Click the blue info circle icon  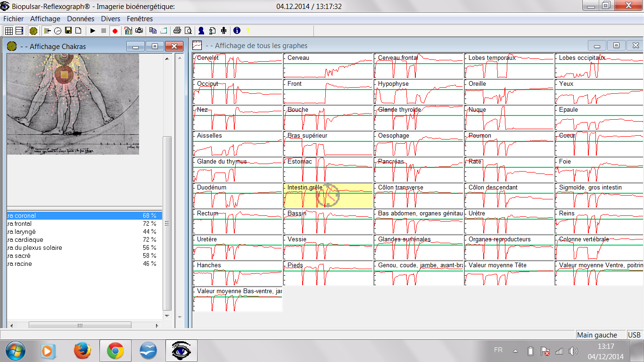237,31
